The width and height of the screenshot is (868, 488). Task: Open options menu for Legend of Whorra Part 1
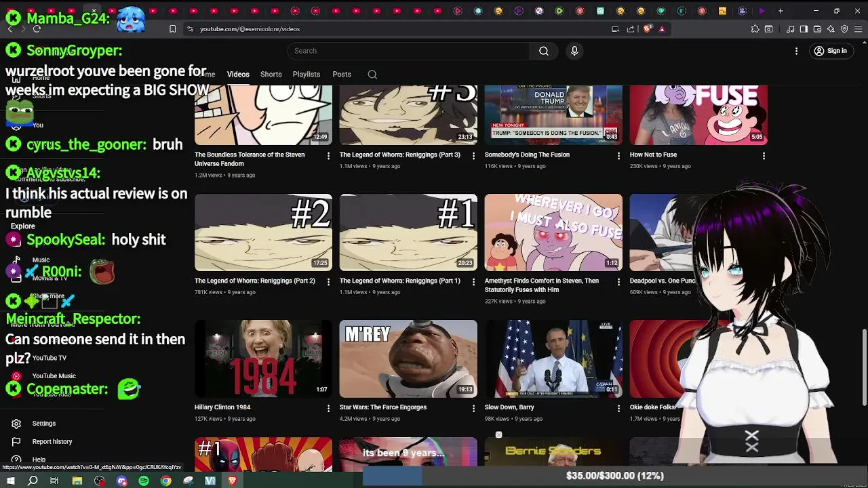473,282
